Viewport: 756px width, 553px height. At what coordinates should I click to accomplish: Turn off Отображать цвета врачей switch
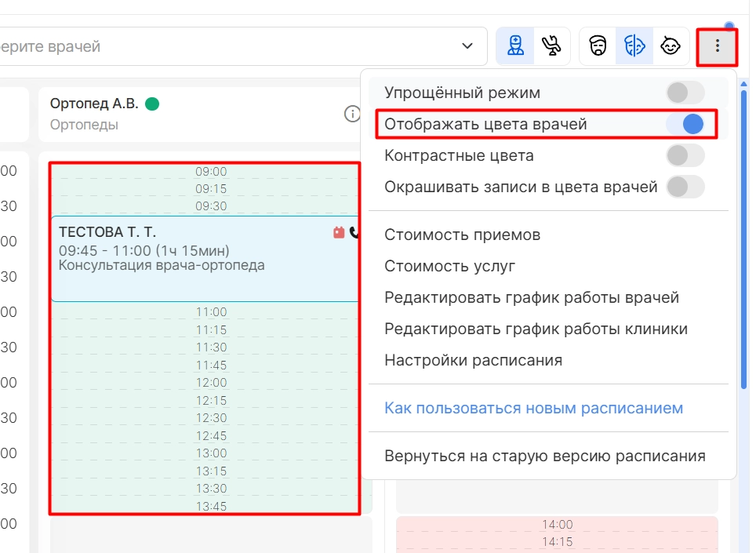point(685,124)
